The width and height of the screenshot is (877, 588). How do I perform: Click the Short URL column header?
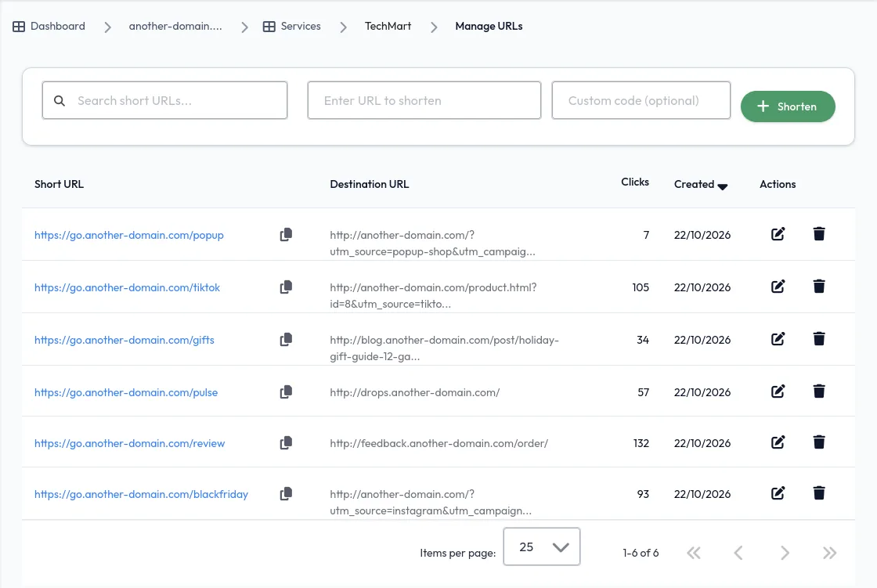click(59, 184)
